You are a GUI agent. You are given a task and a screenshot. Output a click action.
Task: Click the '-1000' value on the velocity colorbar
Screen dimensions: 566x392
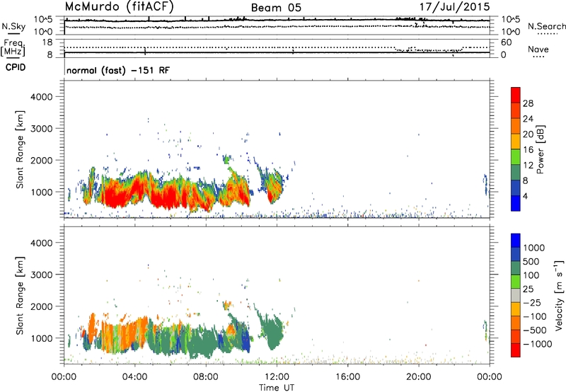tap(537, 344)
